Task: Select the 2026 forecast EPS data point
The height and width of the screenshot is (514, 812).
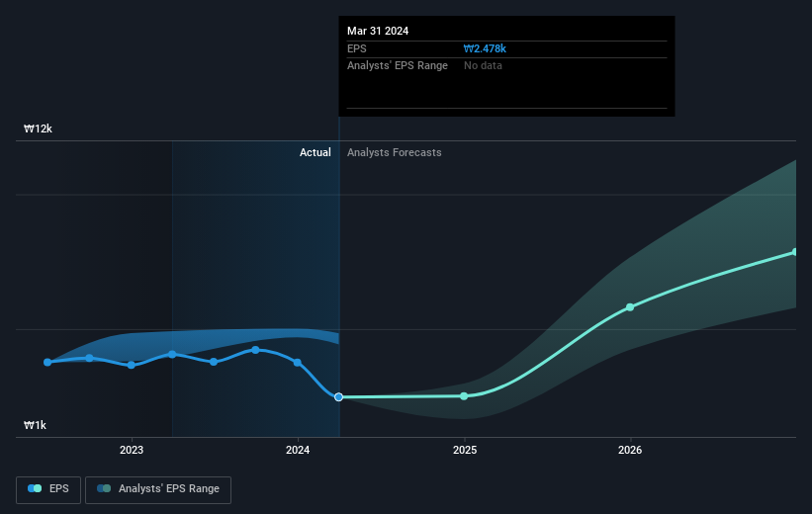Action: [630, 307]
